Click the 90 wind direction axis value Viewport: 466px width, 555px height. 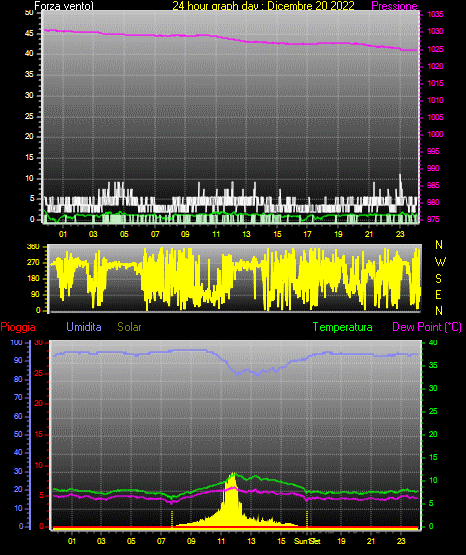point(35,294)
